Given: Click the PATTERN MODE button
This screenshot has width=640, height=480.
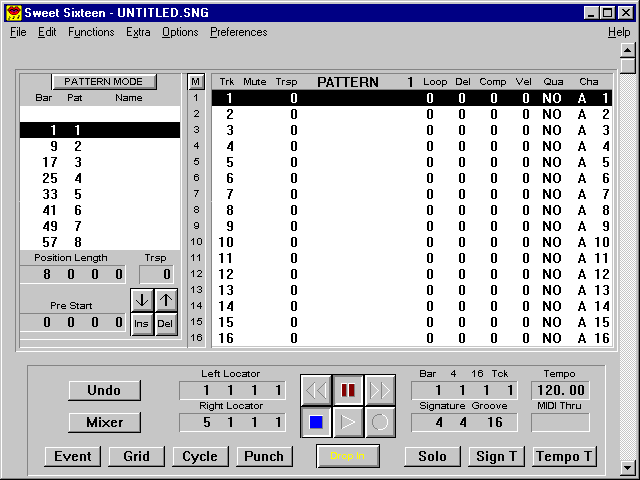Looking at the screenshot, I should (x=104, y=82).
